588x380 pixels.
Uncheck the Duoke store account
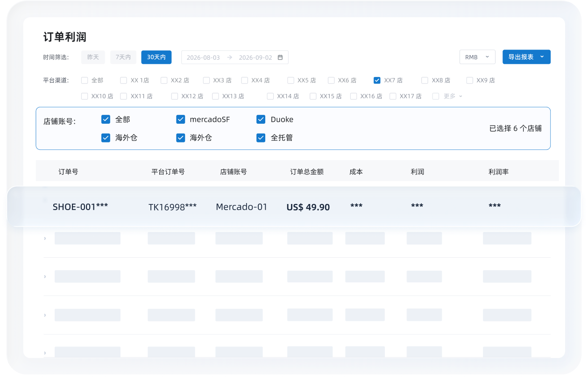(261, 120)
